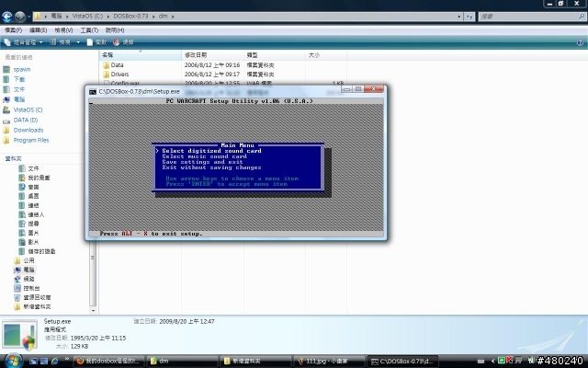This screenshot has height=368, width=588.
Task: Open the 工具(T) menu
Action: tap(88, 30)
